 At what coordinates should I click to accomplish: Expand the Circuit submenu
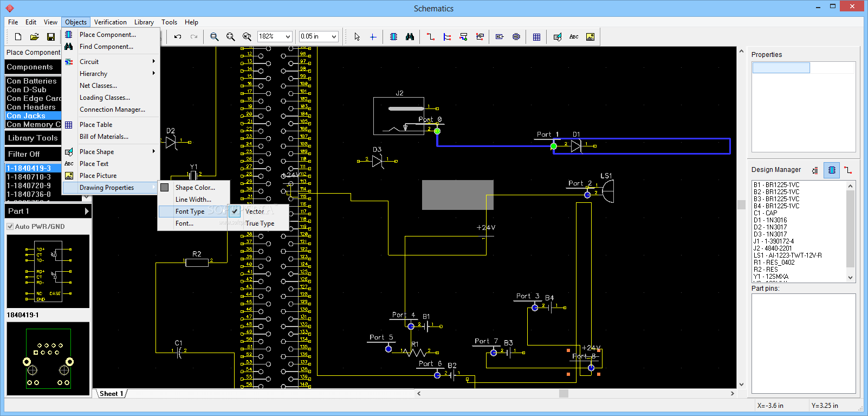[x=111, y=62]
